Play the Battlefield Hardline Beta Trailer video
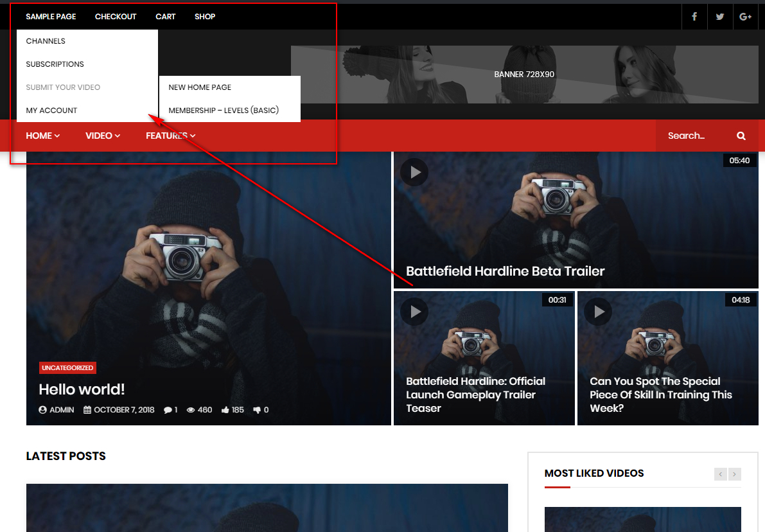The height and width of the screenshot is (532, 765). 414,172
